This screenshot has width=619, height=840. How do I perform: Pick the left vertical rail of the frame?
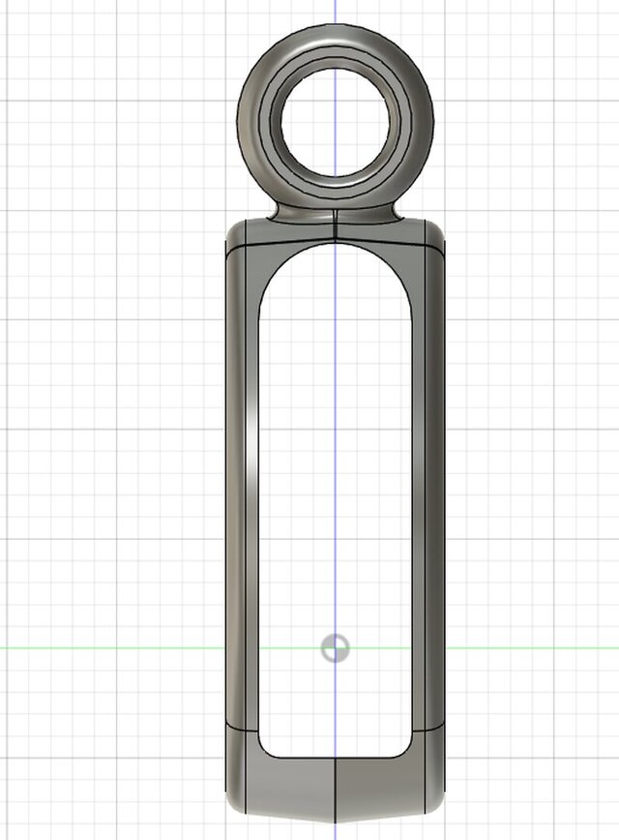point(243,488)
